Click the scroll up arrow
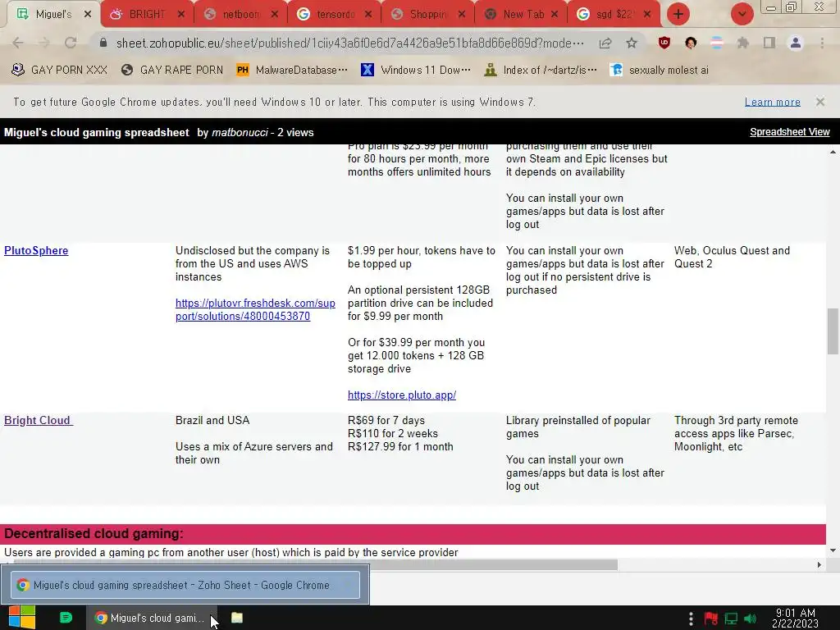Image resolution: width=840 pixels, height=630 pixels. pos(833,152)
